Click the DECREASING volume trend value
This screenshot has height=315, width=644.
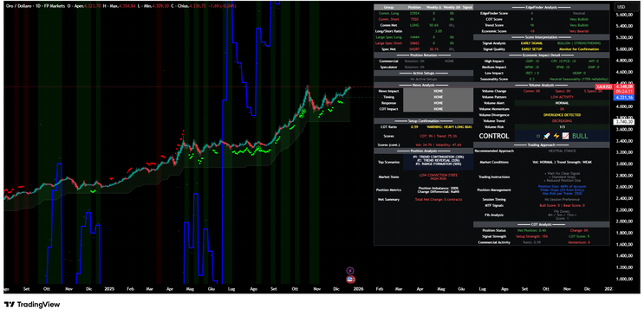[x=562, y=121]
